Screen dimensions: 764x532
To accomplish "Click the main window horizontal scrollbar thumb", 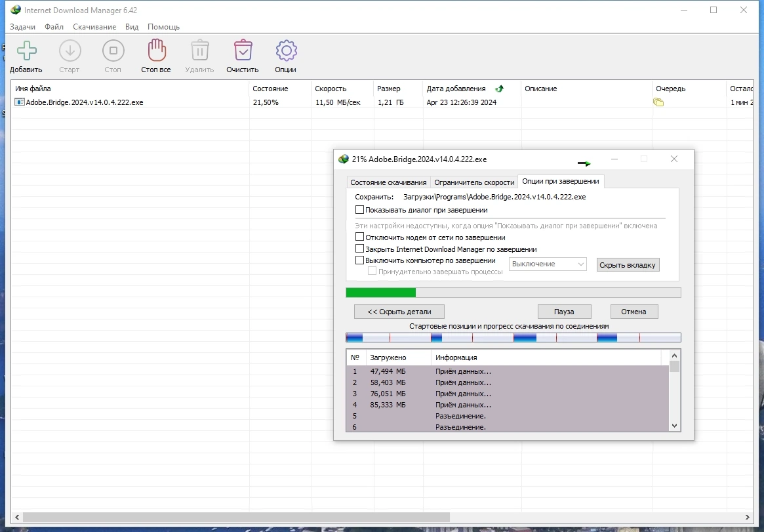I will (x=236, y=517).
